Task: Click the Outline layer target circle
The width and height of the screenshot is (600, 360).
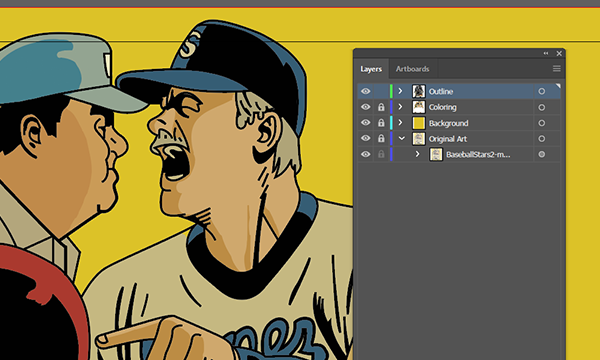Action: tap(541, 91)
